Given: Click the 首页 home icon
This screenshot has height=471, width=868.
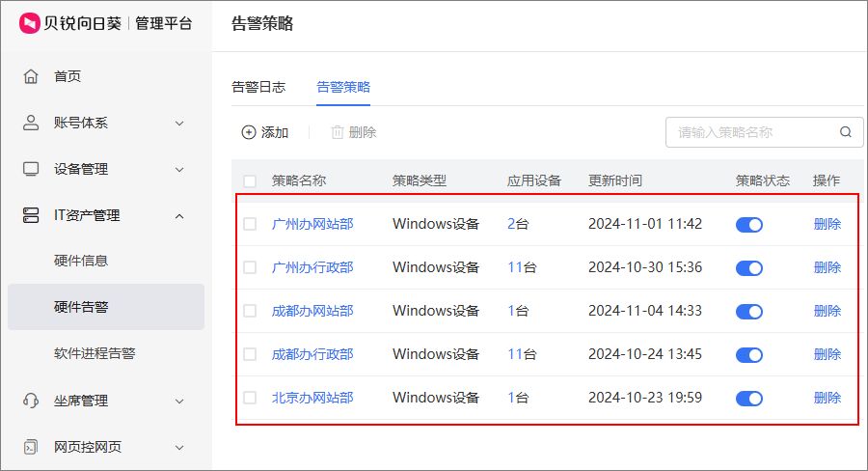Looking at the screenshot, I should tap(31, 76).
